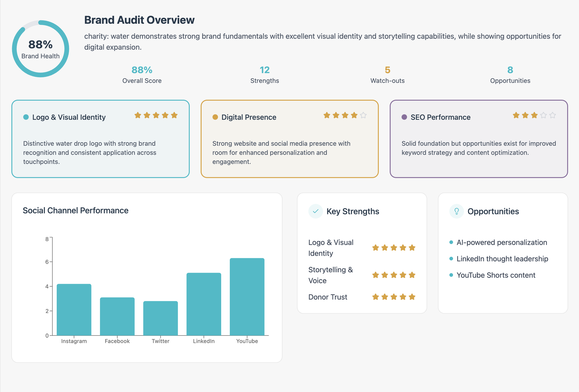579x392 pixels.
Task: Click the purple dot before SEO Performance
Action: click(404, 117)
